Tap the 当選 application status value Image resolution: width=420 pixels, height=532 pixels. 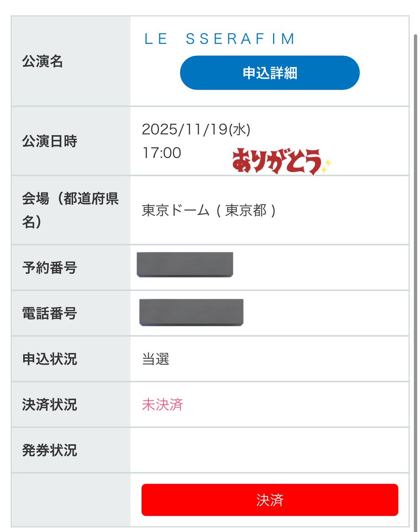pos(156,359)
